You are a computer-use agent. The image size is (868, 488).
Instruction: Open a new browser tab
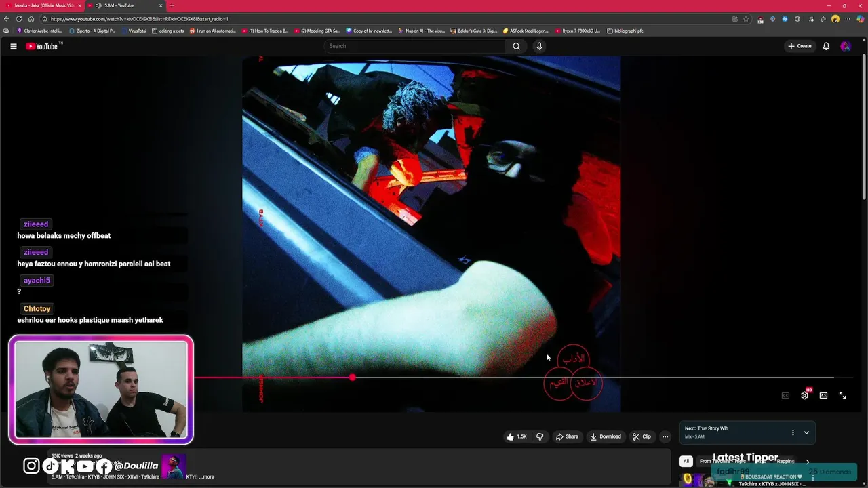tap(172, 5)
